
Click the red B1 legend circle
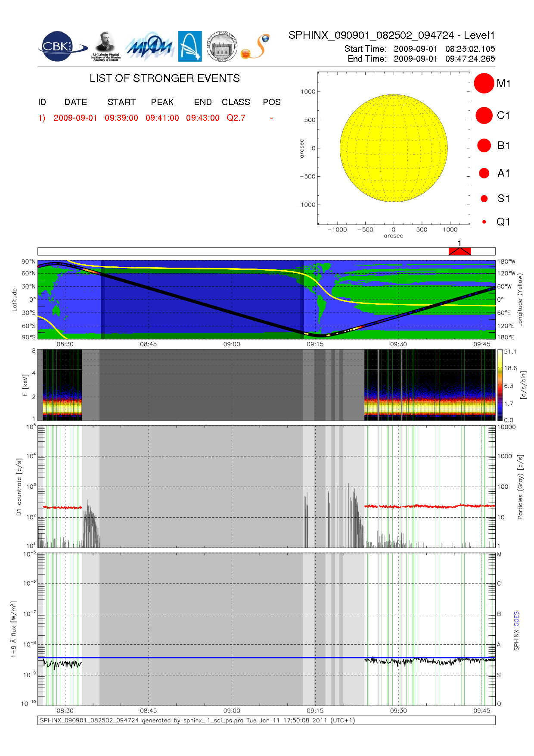[484, 146]
